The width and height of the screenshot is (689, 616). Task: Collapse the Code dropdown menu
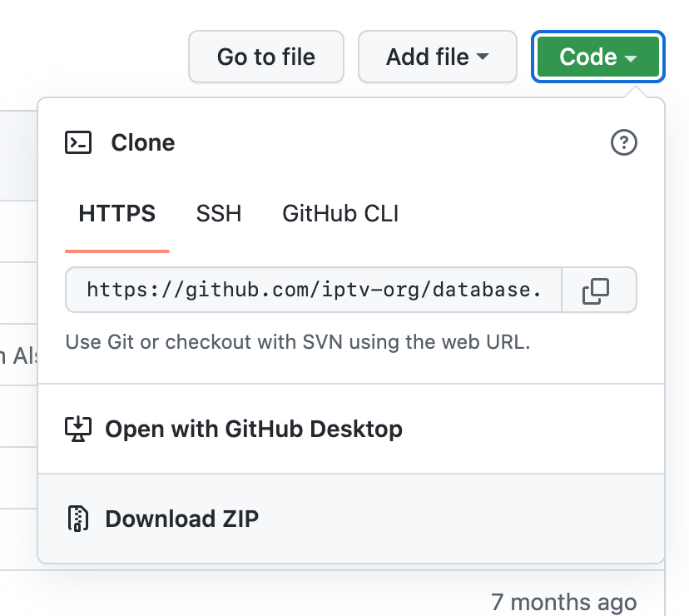(x=597, y=57)
